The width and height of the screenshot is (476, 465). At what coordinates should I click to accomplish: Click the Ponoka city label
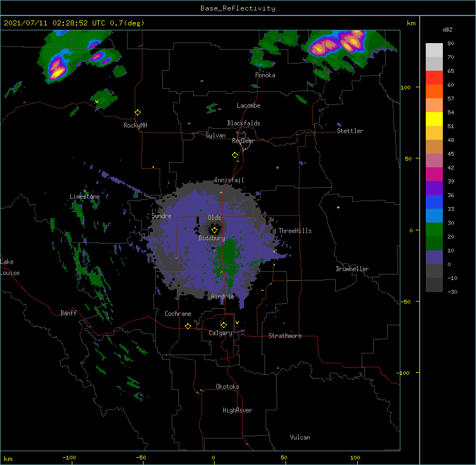pyautogui.click(x=265, y=75)
